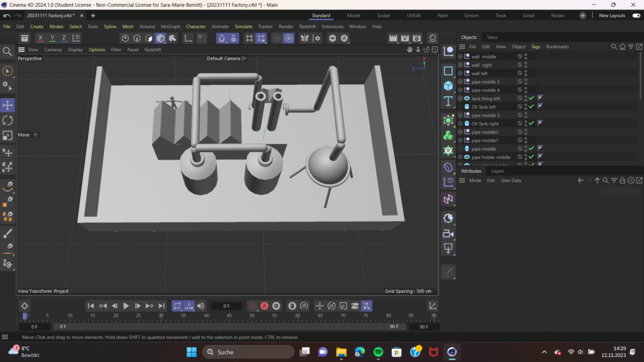Add a Cube primitive from the palette

click(x=448, y=85)
